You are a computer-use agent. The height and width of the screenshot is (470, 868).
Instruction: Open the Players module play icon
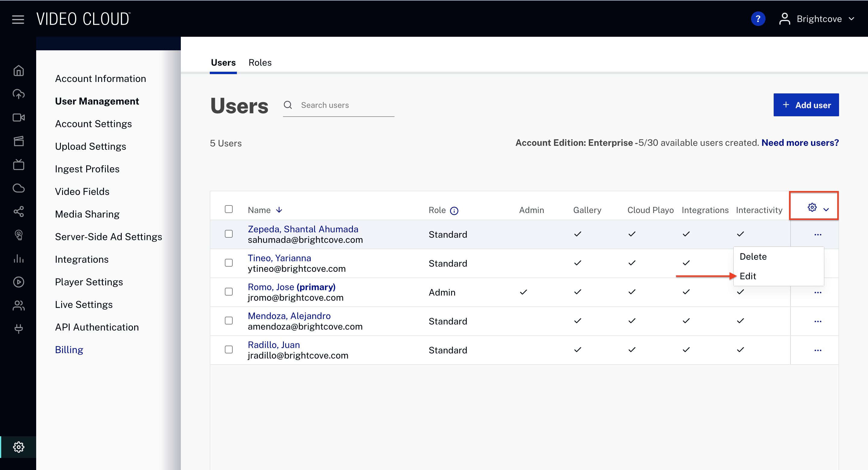[x=18, y=282]
